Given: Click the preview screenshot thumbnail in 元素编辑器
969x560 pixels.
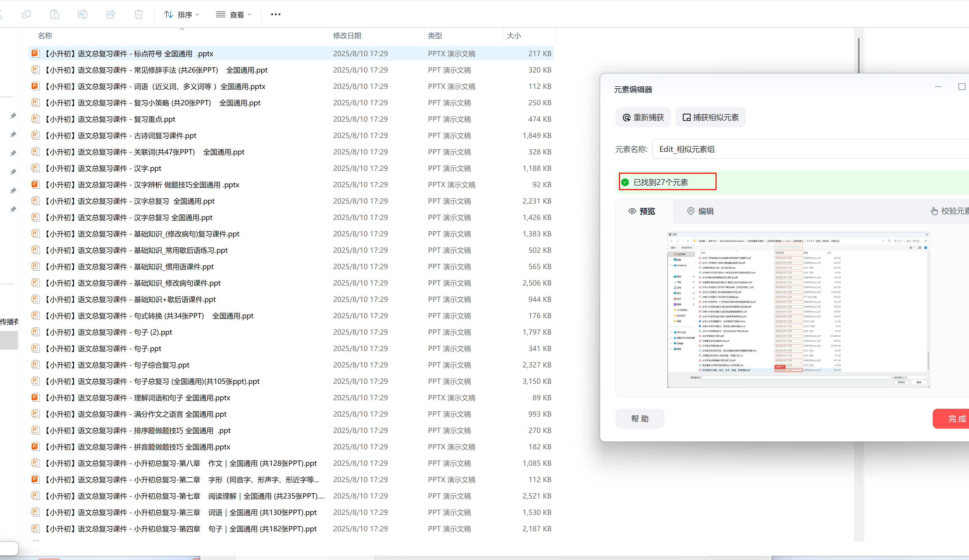Looking at the screenshot, I should [798, 310].
